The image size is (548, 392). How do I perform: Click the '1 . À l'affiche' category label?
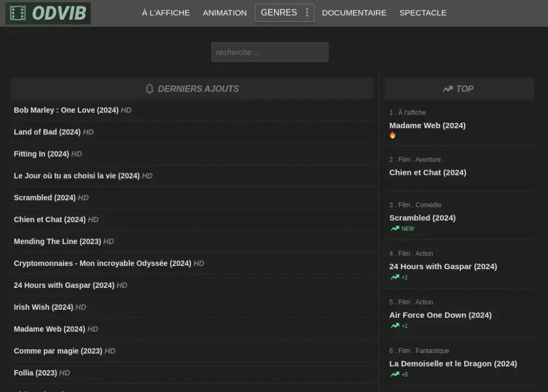click(408, 112)
